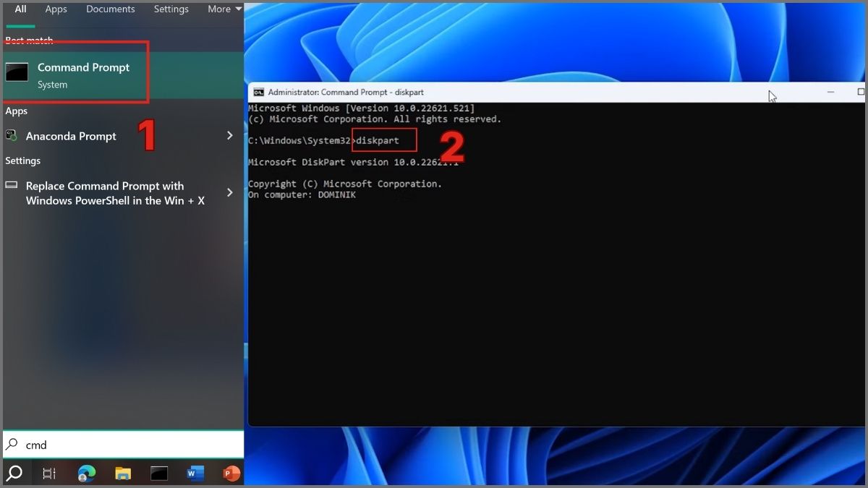This screenshot has width=868, height=488.
Task: Open the Command Prompt best match result
Action: coord(122,75)
